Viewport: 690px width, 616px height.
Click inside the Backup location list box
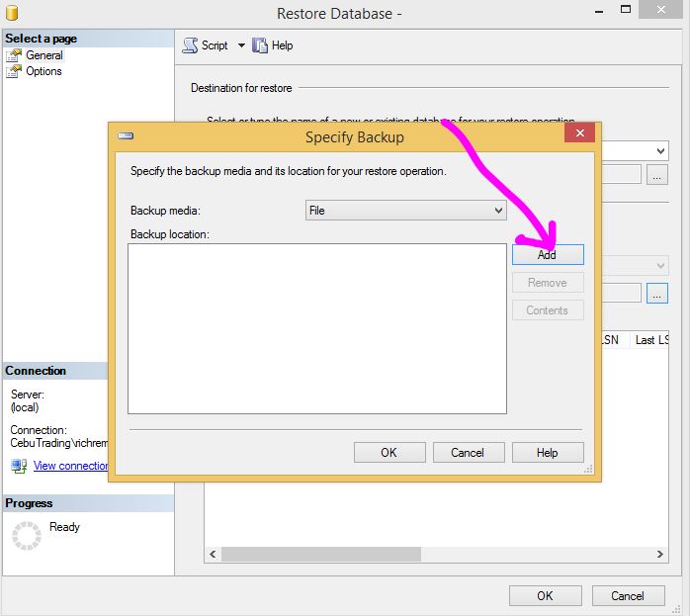point(316,328)
